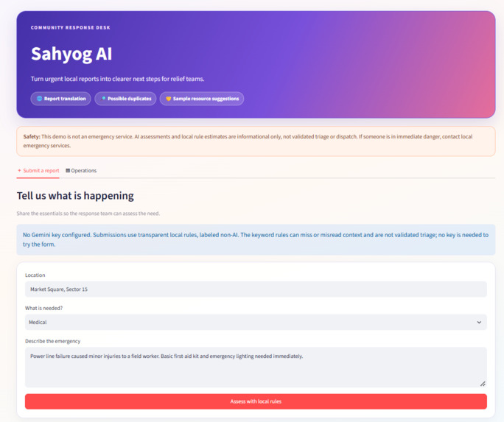Click the Describe the emergency label
Image resolution: width=504 pixels, height=422 pixels.
[x=53, y=341]
